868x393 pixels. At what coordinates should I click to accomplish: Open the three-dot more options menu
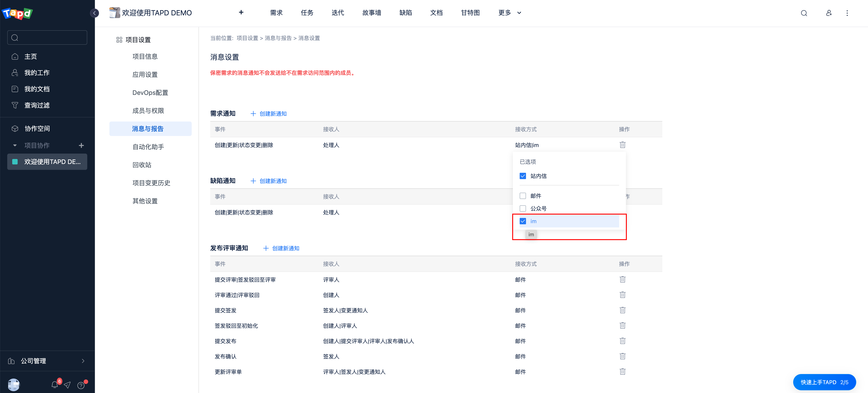pos(847,13)
